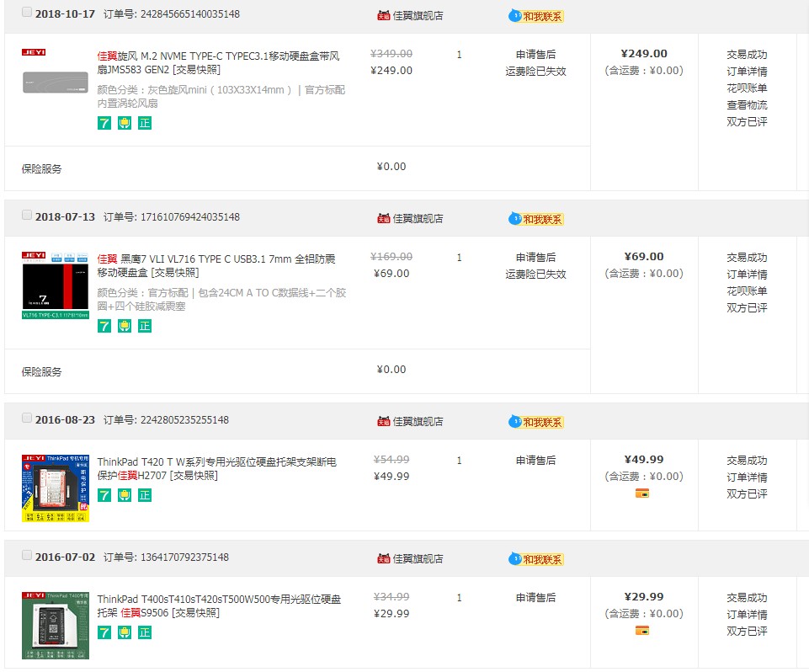Click 双方已评 for the ¥49.99 order
The width and height of the screenshot is (809, 672).
(747, 493)
